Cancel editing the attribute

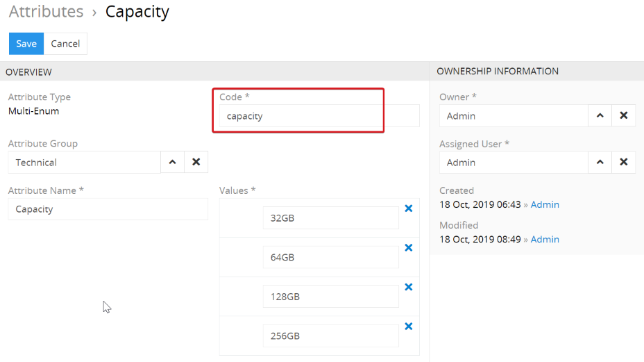[65, 44]
